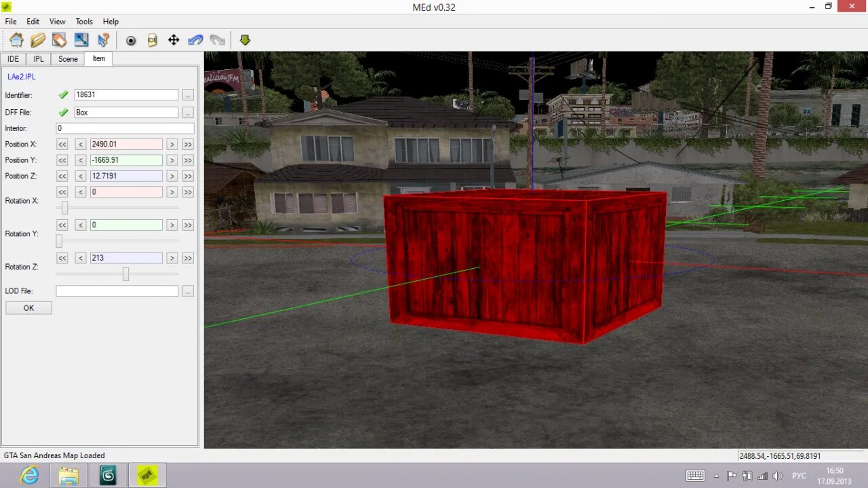Viewport: 868px width, 488px height.
Task: Click the orange tag toolbar icon
Action: (60, 40)
